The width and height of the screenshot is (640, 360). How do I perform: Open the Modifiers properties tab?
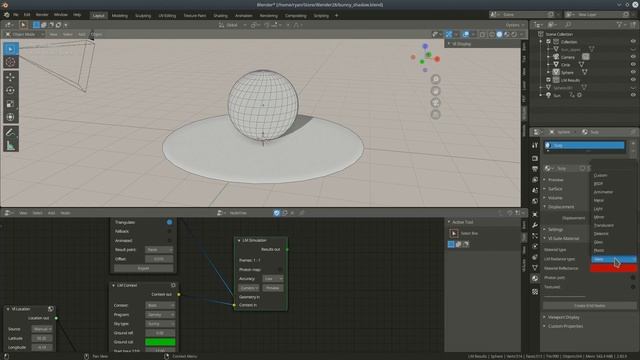pyautogui.click(x=535, y=225)
